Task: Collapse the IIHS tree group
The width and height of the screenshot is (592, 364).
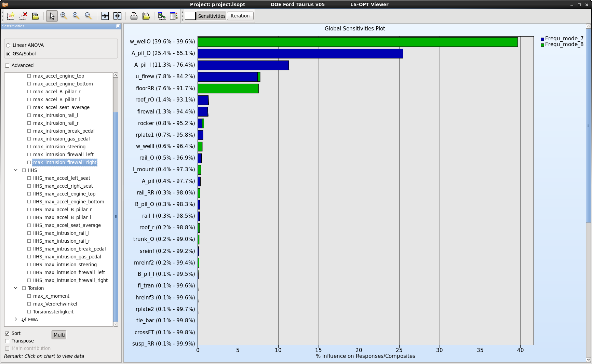Action: 16,170
